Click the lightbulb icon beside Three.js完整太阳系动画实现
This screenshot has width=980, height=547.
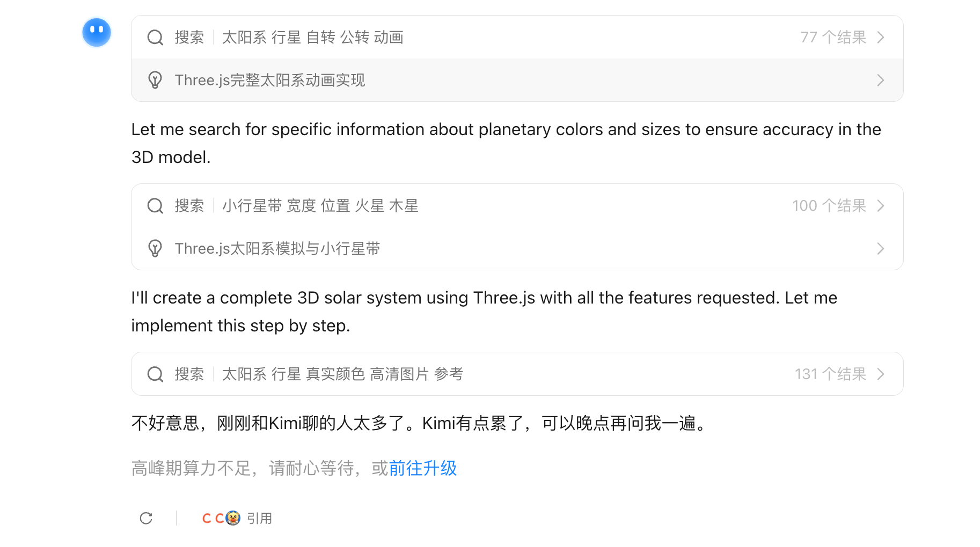click(155, 80)
